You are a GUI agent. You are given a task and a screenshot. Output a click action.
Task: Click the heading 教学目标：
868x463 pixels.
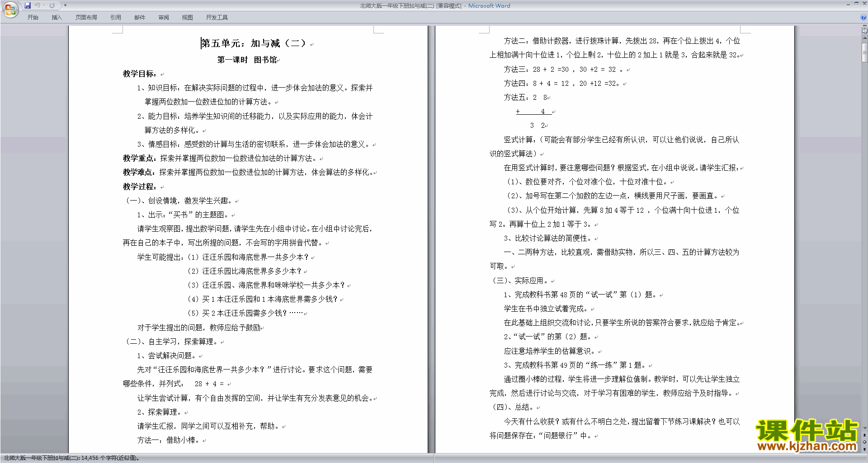140,74
